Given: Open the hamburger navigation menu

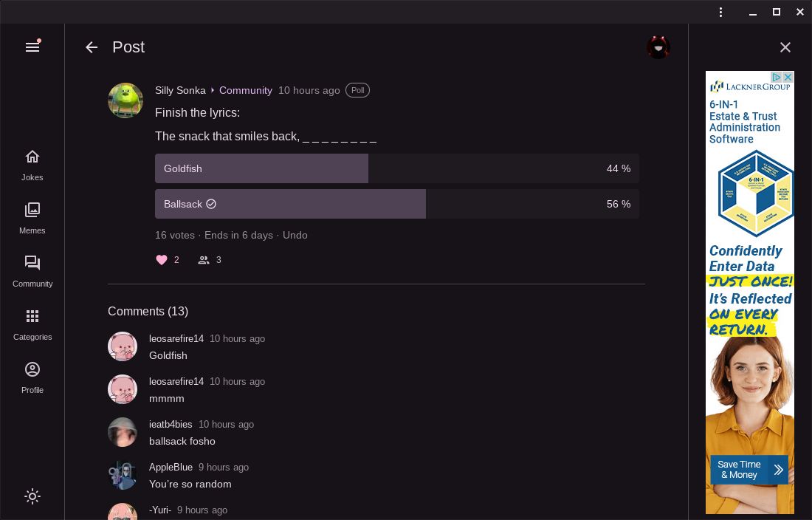Looking at the screenshot, I should 32,47.
